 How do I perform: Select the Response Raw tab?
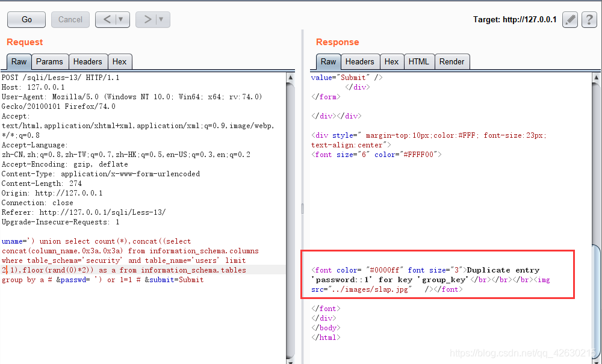tap(328, 62)
